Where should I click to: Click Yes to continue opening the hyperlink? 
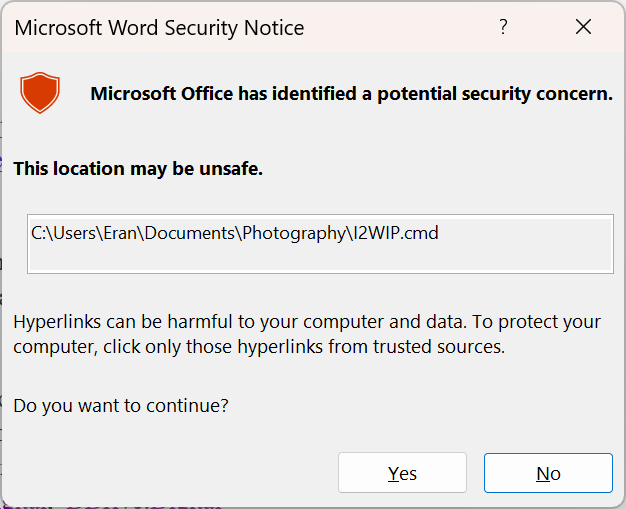[x=402, y=473]
